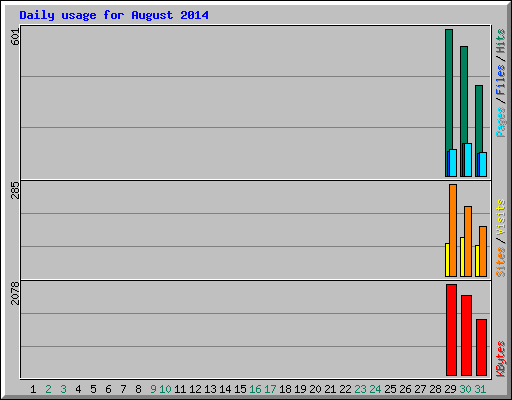Image resolution: width=512 pixels, height=400 pixels.
Task: Click the 2078 KBytes axis value
Action: (x=15, y=293)
